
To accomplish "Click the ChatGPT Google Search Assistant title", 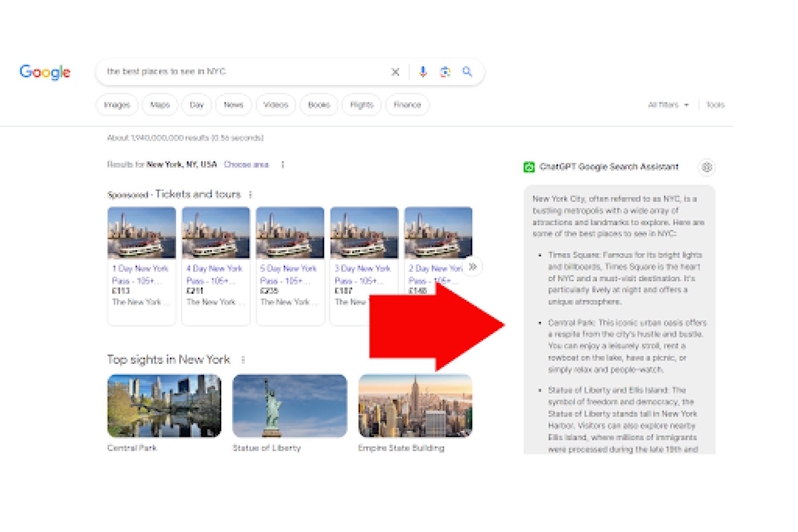I will pyautogui.click(x=609, y=167).
